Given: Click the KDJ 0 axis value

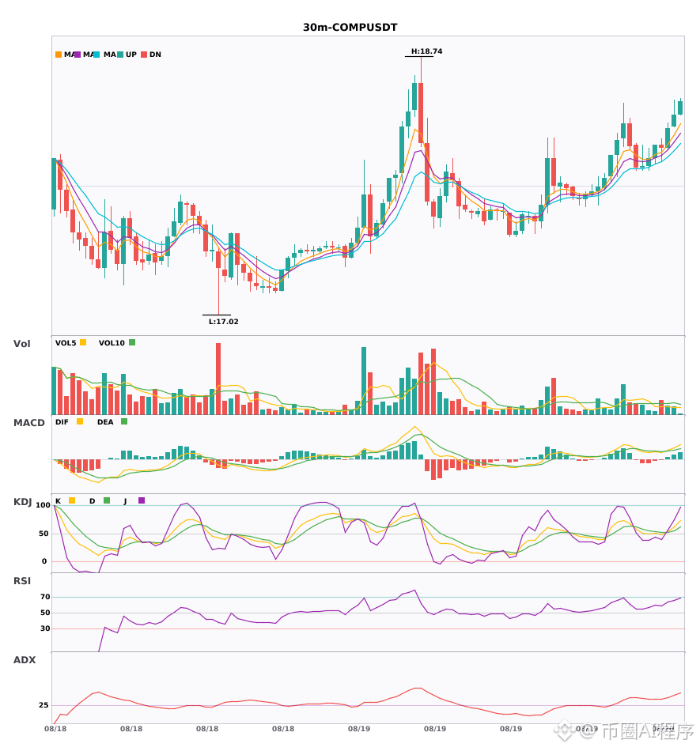Looking at the screenshot, I should click(x=44, y=561).
